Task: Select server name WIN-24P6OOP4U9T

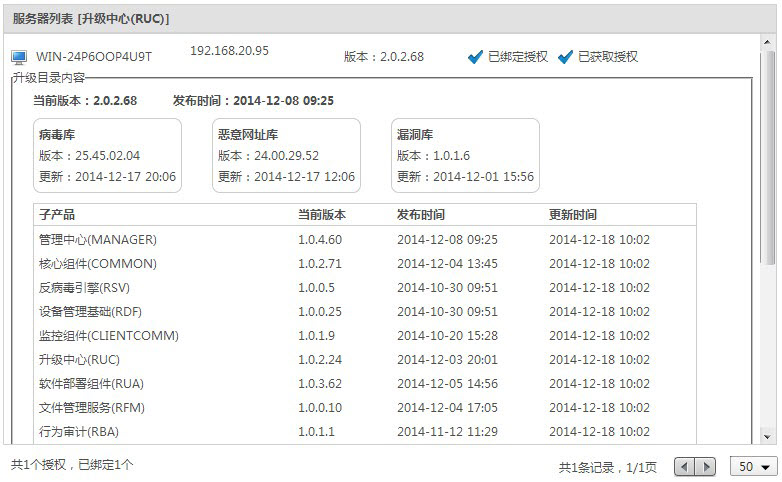Action: [x=94, y=57]
